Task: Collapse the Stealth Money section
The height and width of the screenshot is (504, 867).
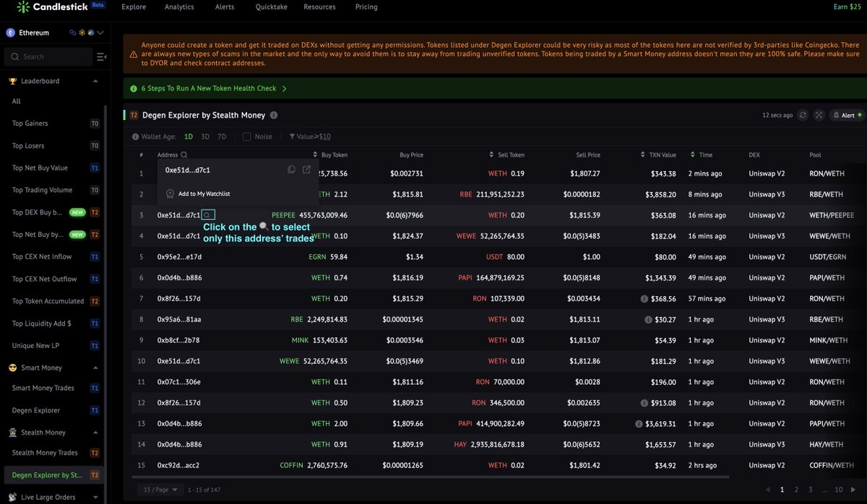Action: (96, 433)
